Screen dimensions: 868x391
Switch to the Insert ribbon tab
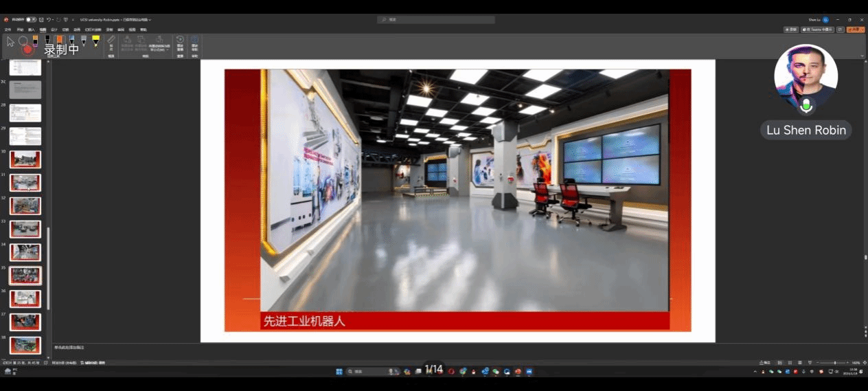point(31,30)
